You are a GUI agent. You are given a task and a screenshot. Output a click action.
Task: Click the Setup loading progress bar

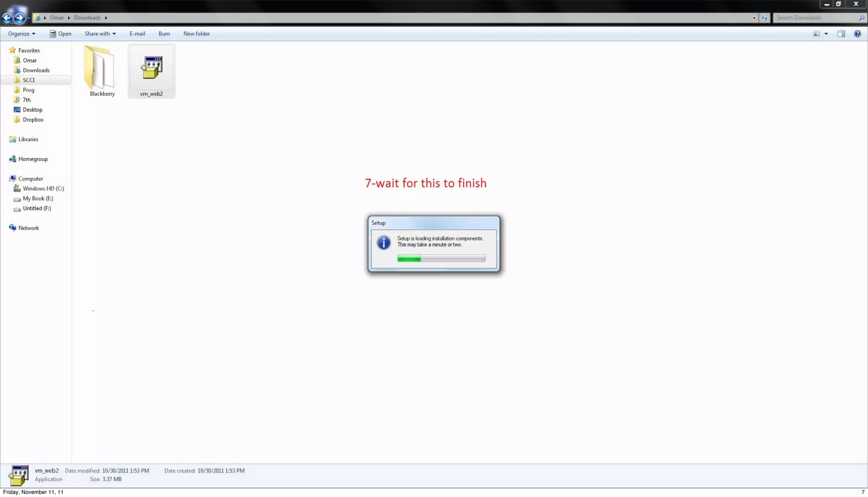[x=441, y=258]
